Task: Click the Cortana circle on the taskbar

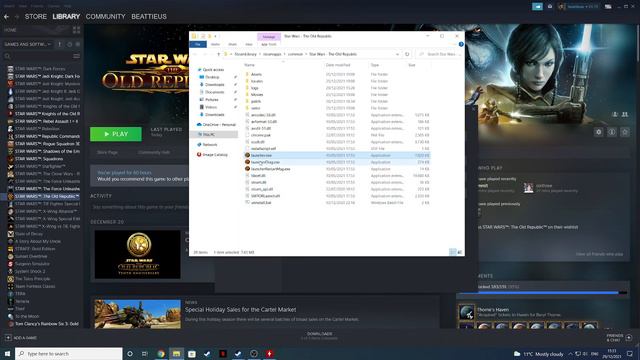Action: click(130, 354)
